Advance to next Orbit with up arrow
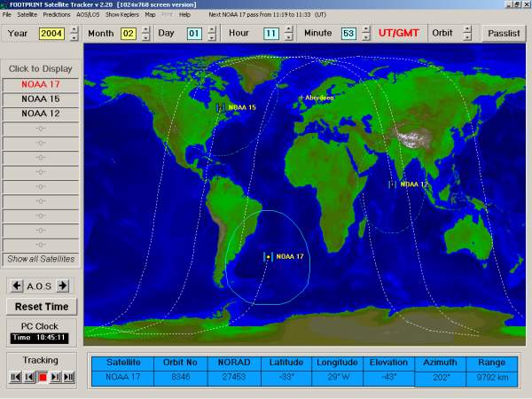This screenshot has height=399, width=532. click(467, 29)
